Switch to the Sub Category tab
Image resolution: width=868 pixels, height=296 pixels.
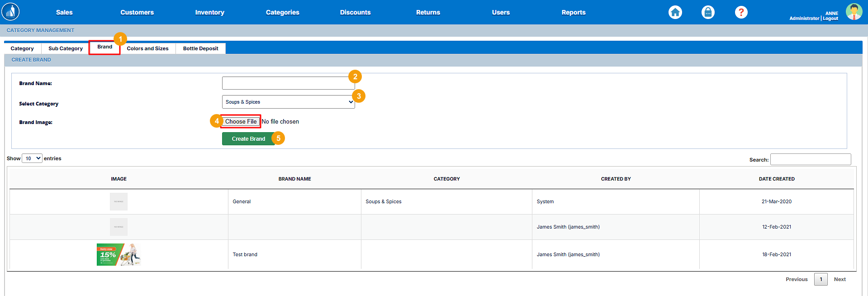pyautogui.click(x=66, y=48)
